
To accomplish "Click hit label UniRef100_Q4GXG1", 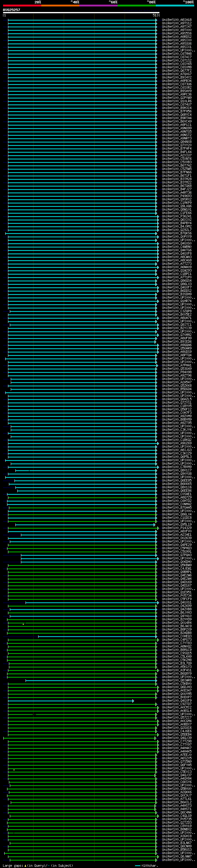I will [x=177, y=603].
